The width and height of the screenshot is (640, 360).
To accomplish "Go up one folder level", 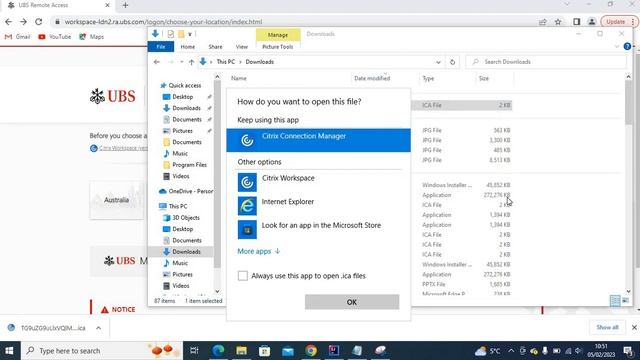I will (191, 62).
